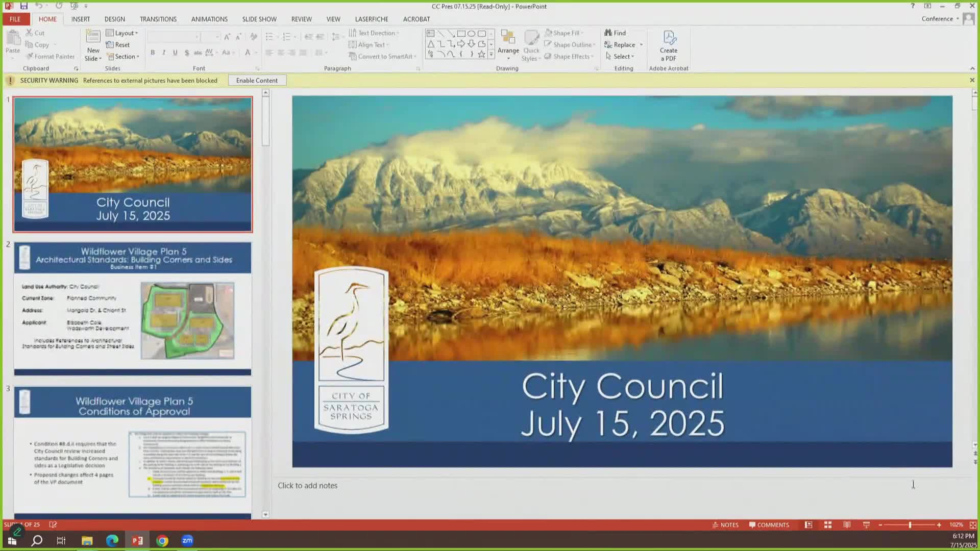Switch to Reading View in status bar
980x551 pixels.
[x=847, y=524]
